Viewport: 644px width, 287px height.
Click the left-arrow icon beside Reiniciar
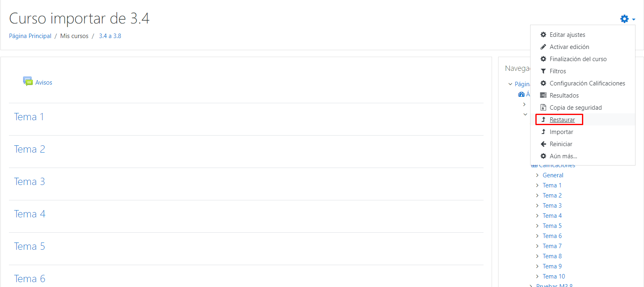click(543, 144)
